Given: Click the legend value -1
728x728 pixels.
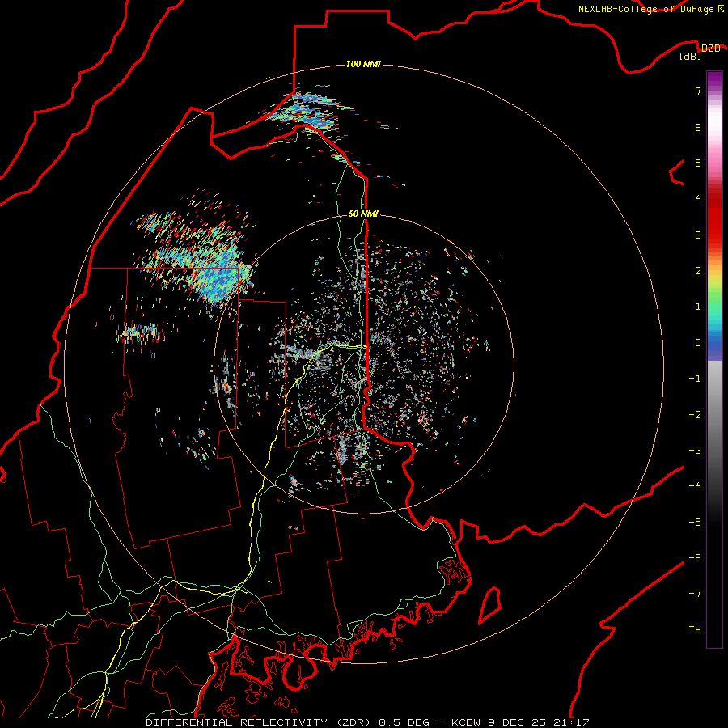Looking at the screenshot, I should [x=695, y=379].
